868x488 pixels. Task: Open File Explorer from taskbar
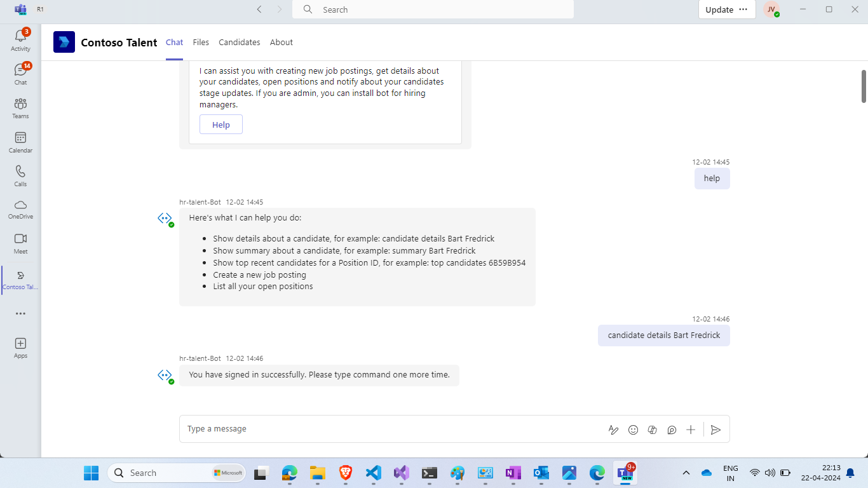point(318,473)
